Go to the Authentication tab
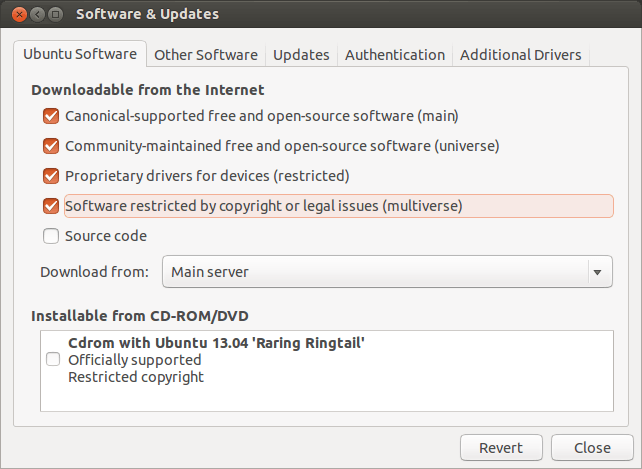Image resolution: width=642 pixels, height=469 pixels. pos(394,55)
